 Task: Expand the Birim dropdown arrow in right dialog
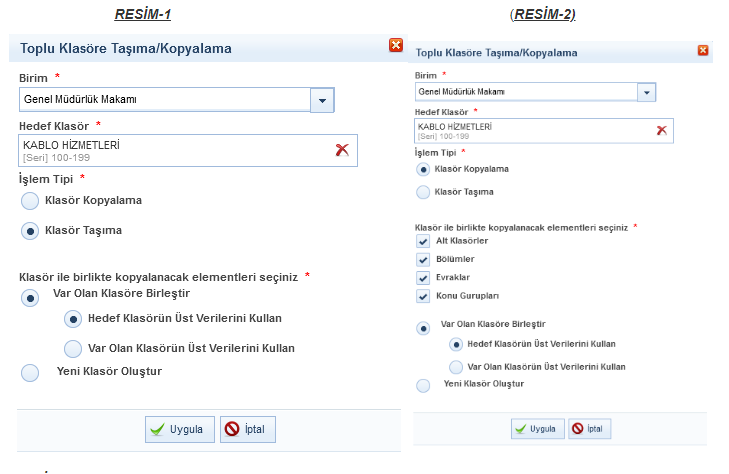click(x=647, y=92)
